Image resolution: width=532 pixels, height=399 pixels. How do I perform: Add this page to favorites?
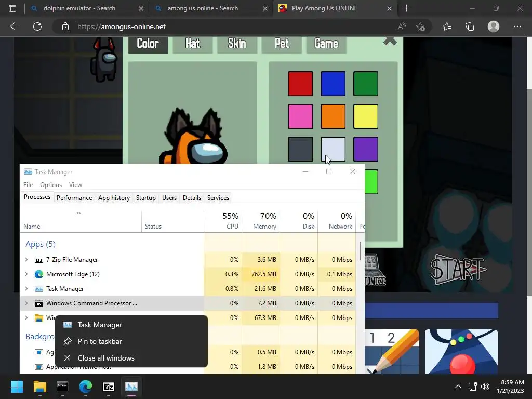point(421,26)
